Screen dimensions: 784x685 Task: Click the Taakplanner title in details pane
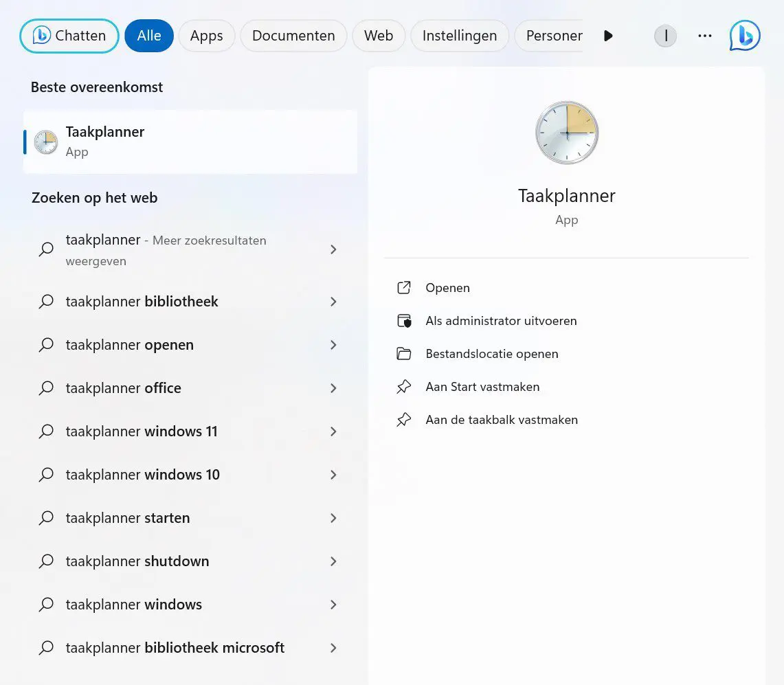click(566, 196)
